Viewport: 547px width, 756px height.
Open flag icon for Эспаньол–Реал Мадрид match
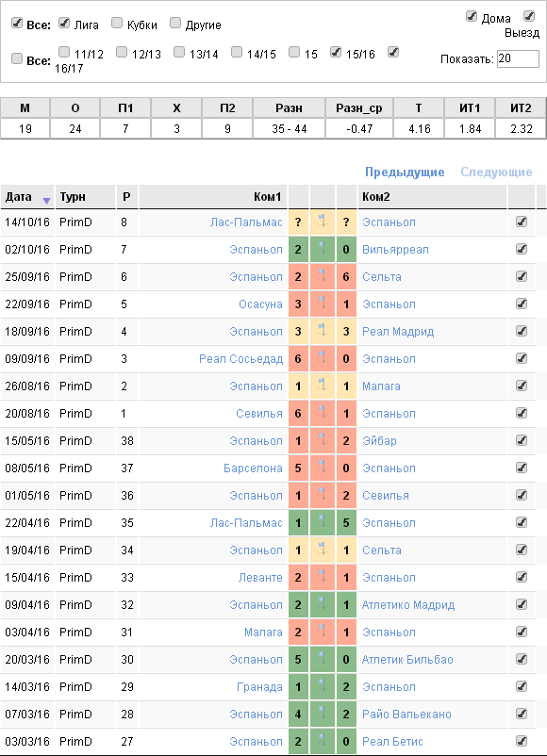[323, 331]
